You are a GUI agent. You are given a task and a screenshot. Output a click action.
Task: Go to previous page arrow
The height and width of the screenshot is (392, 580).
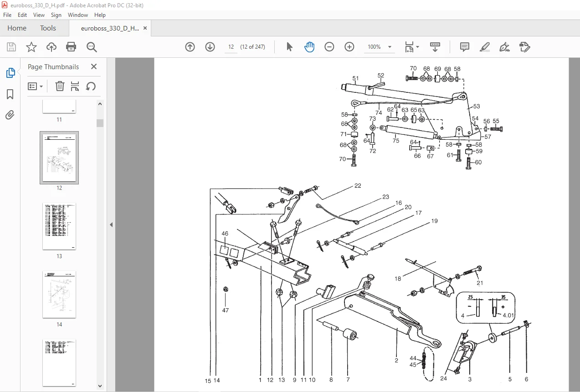(190, 47)
